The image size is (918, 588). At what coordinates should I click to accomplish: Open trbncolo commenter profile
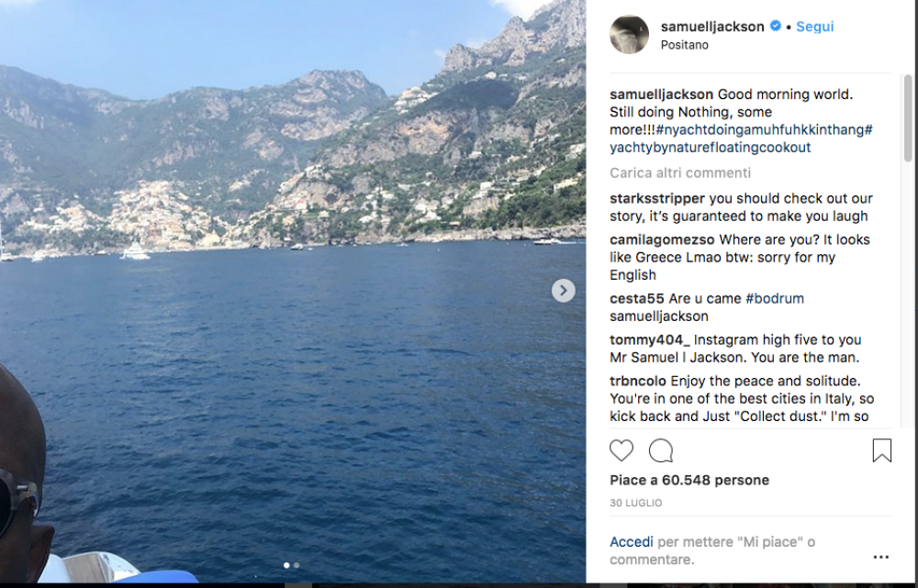click(x=638, y=381)
